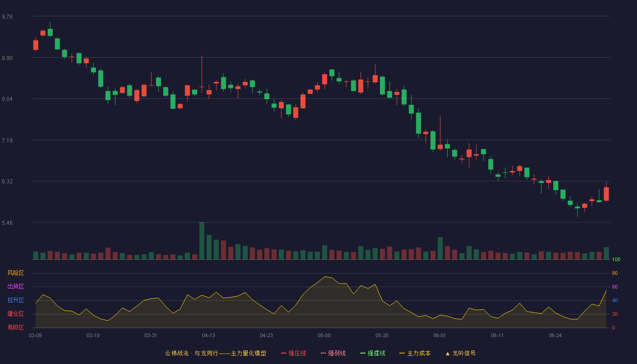Viewport: 637px width, 364px height.
Task: Click the green 100 indicator axis value
Action: 616,260
